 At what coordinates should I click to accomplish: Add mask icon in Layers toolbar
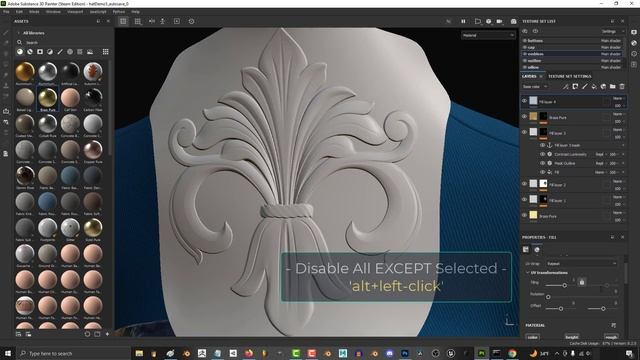[575, 87]
